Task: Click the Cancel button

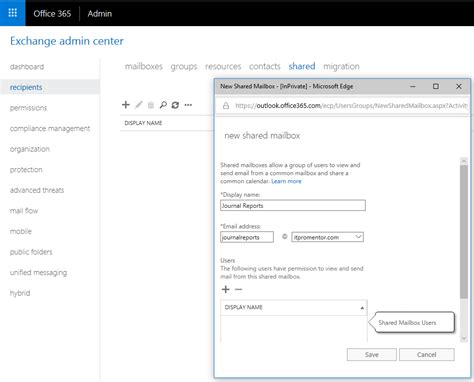Action: coord(427,355)
